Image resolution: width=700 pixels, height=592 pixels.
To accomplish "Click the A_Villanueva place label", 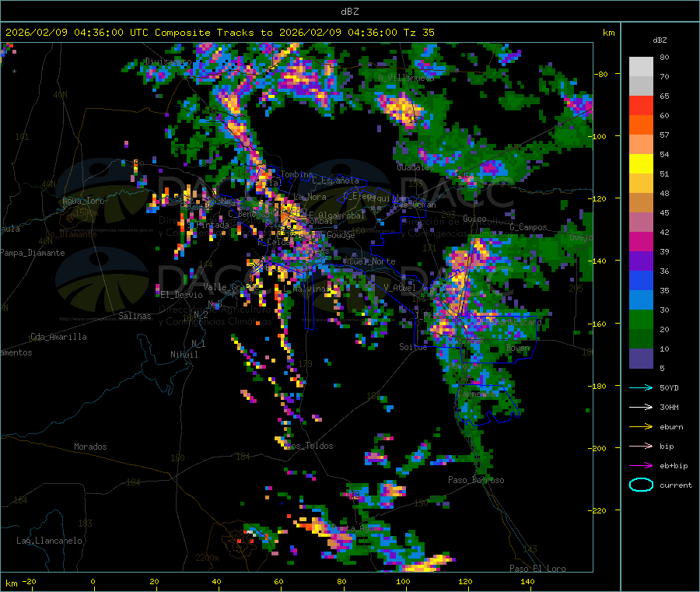I will click(x=406, y=78).
